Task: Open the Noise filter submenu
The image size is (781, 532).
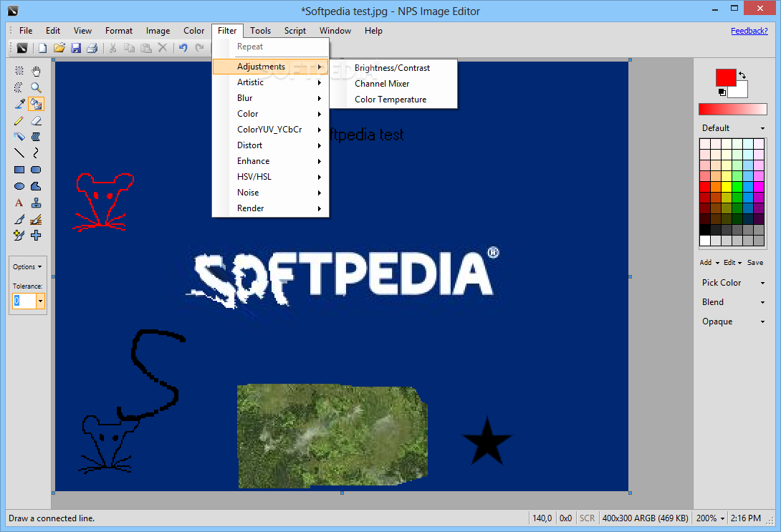Action: (270, 193)
